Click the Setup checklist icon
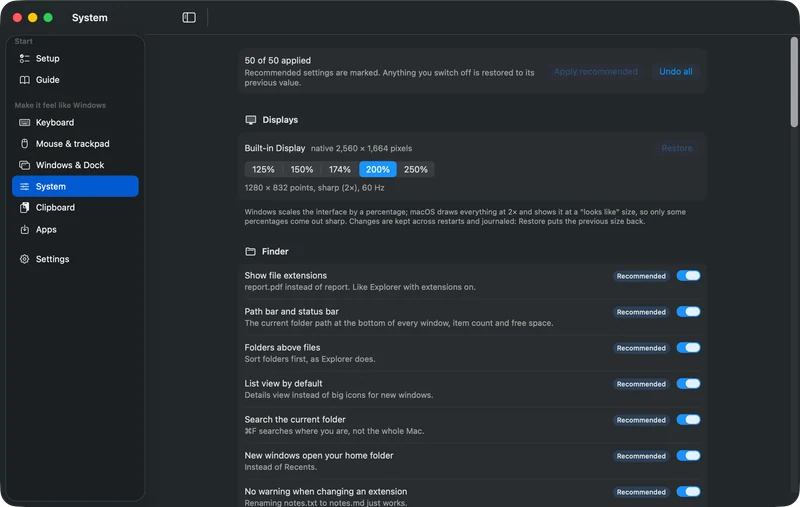 coord(24,59)
